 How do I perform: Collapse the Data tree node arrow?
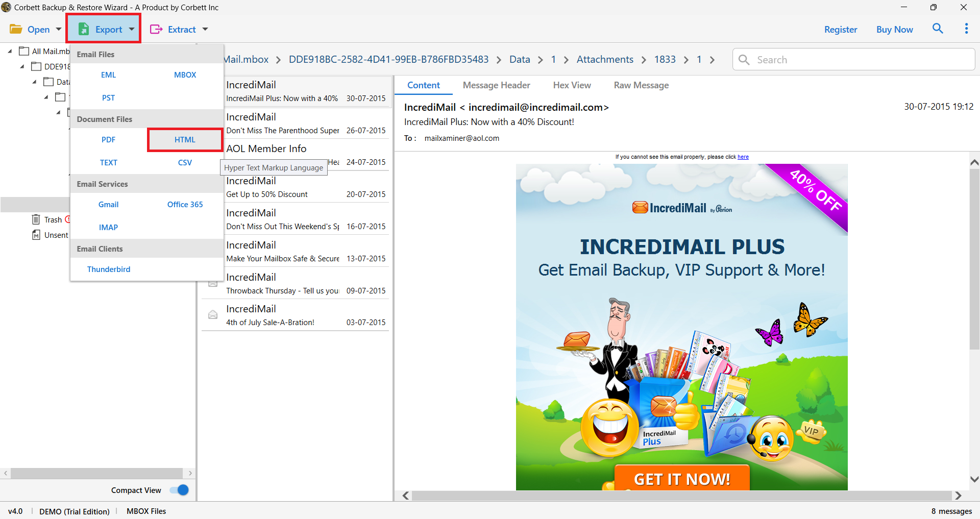click(34, 82)
